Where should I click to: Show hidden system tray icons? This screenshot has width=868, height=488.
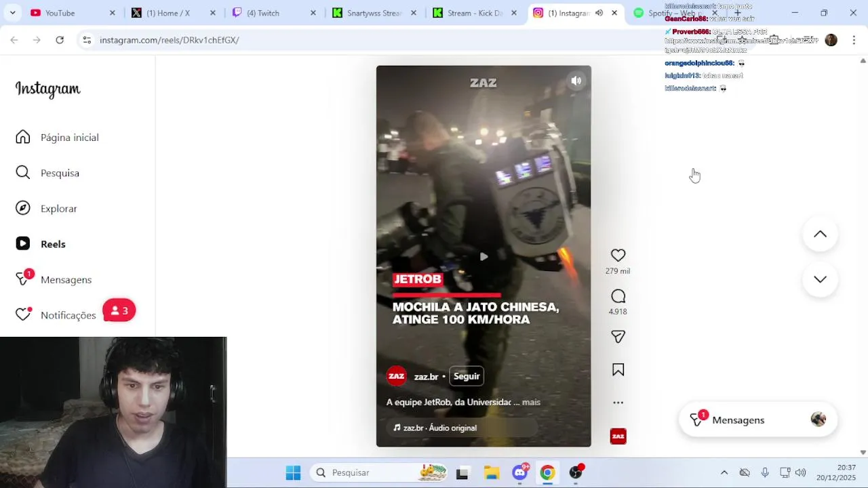pyautogui.click(x=724, y=472)
